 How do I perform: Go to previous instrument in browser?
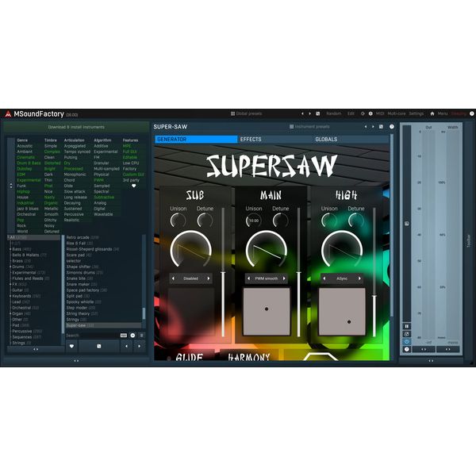pyautogui.click(x=126, y=346)
